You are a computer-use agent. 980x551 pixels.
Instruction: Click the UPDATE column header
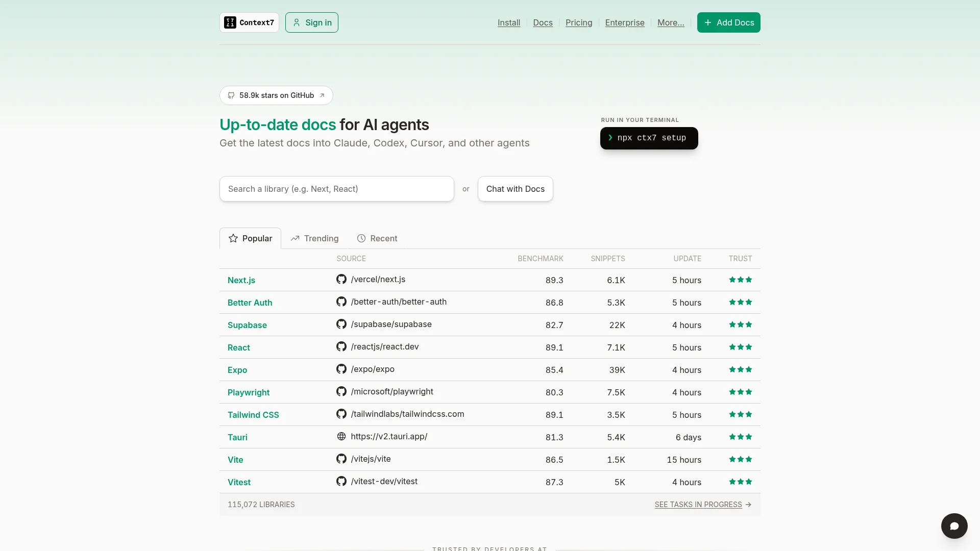coord(687,259)
